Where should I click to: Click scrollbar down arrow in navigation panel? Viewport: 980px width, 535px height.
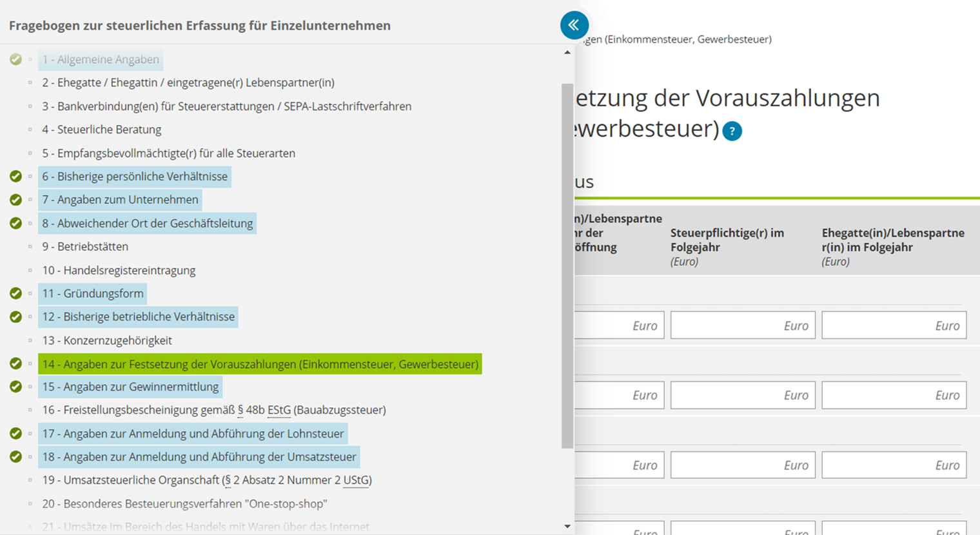tap(567, 527)
